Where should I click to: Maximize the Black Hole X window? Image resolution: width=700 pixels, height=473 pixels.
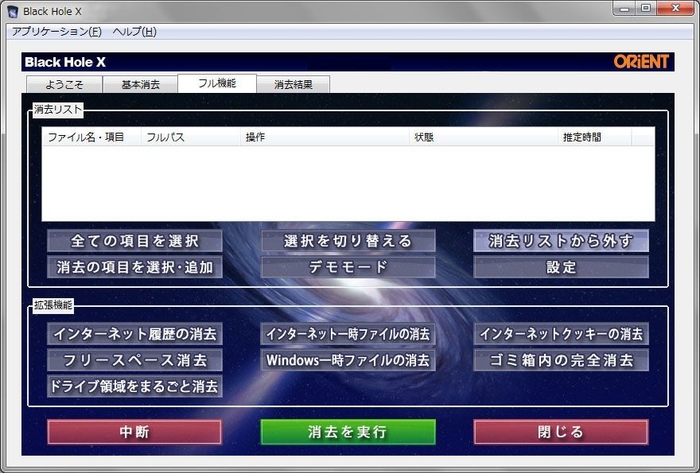pyautogui.click(x=646, y=8)
